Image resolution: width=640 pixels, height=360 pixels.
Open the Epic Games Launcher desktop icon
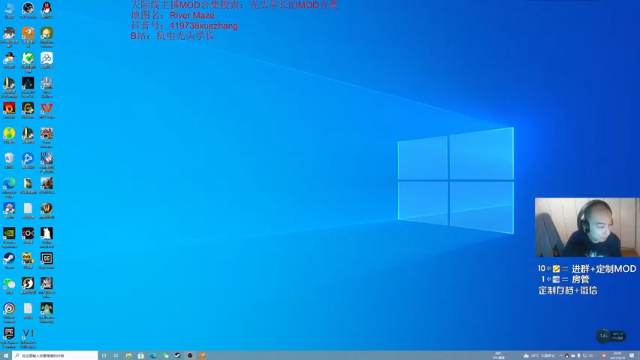point(9,337)
